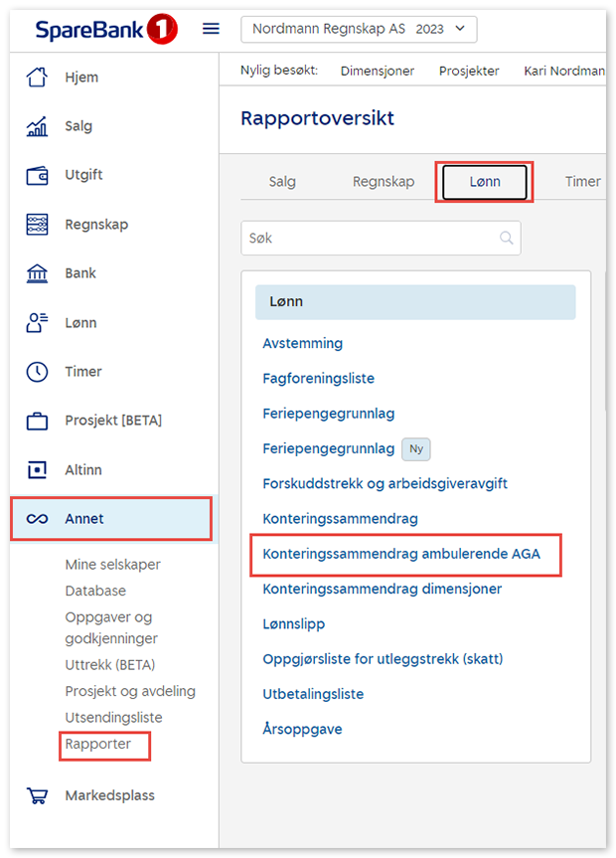Click the wallet icon for Utgift
Image resolution: width=616 pixels, height=858 pixels.
(37, 175)
